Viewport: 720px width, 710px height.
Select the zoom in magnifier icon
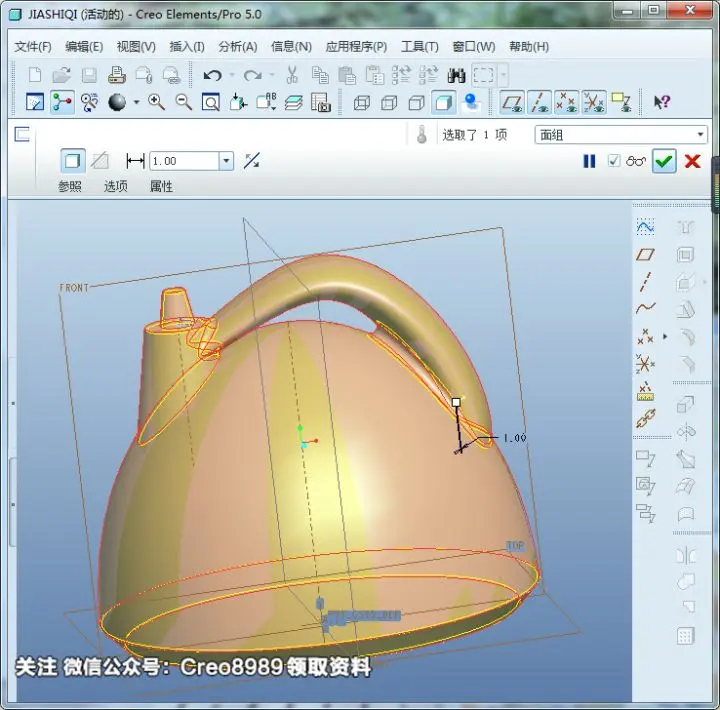[x=156, y=102]
